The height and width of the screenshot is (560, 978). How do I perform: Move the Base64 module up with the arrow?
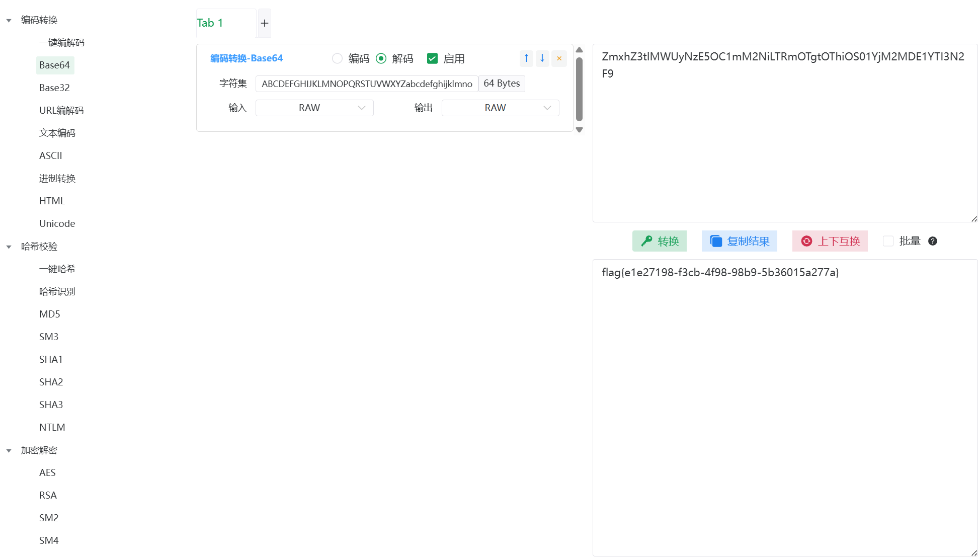[x=526, y=58]
